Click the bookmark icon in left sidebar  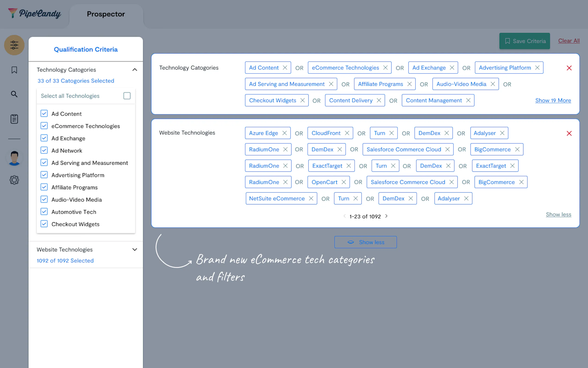point(14,70)
